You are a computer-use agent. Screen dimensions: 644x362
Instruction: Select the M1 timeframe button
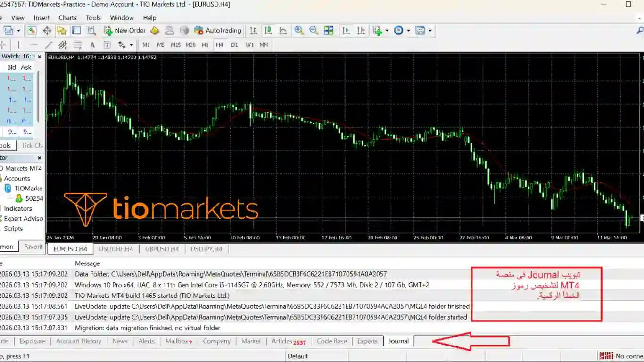click(x=146, y=45)
